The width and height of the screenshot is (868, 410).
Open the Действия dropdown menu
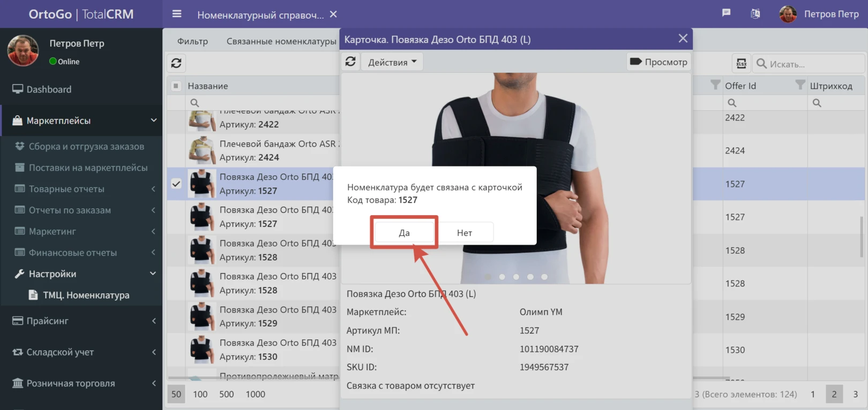coord(392,62)
